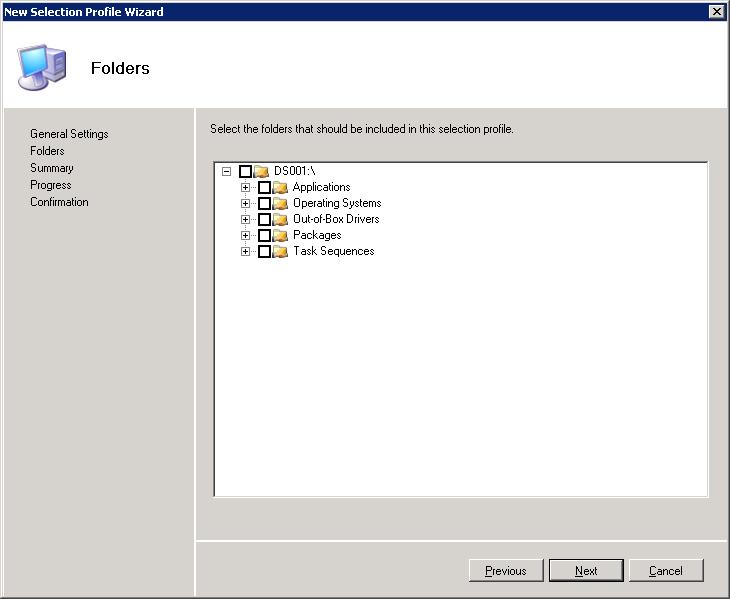
Task: Click the DS001 root folder icon
Action: pyautogui.click(x=262, y=172)
